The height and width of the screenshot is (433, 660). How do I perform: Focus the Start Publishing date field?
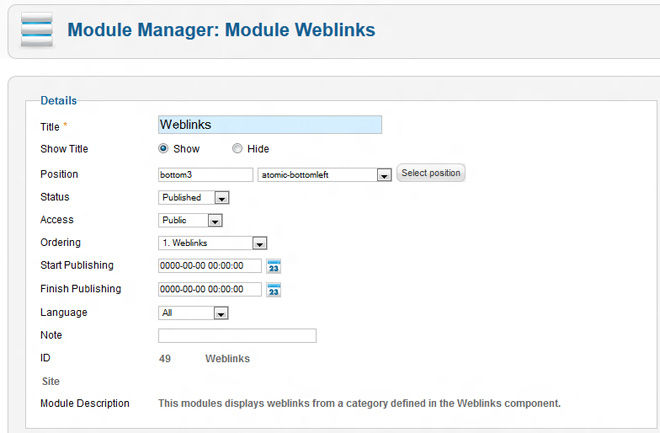click(209, 266)
